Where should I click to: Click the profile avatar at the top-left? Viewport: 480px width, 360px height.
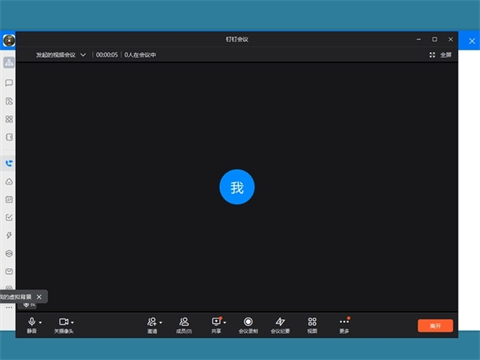pos(9,41)
